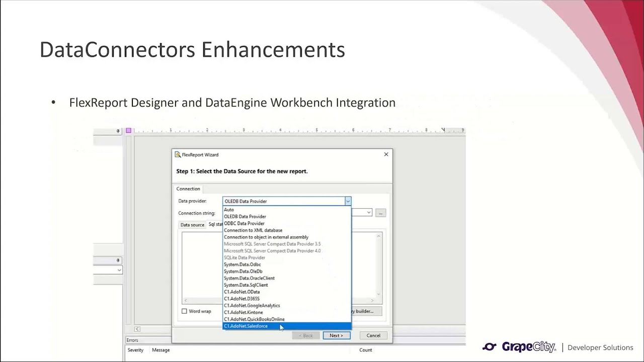Image resolution: width=644 pixels, height=362 pixels.
Task: Choose ODBC Data Provider option
Action: (x=287, y=223)
